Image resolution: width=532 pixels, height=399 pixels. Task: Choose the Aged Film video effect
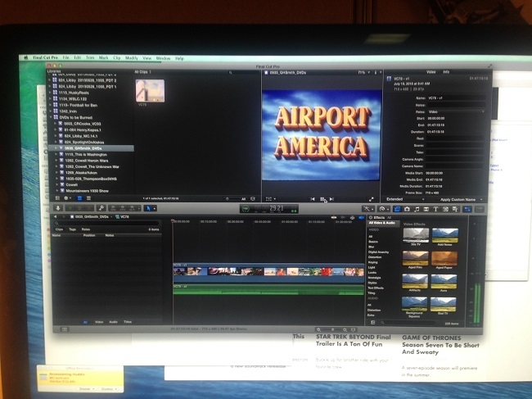pos(416,259)
